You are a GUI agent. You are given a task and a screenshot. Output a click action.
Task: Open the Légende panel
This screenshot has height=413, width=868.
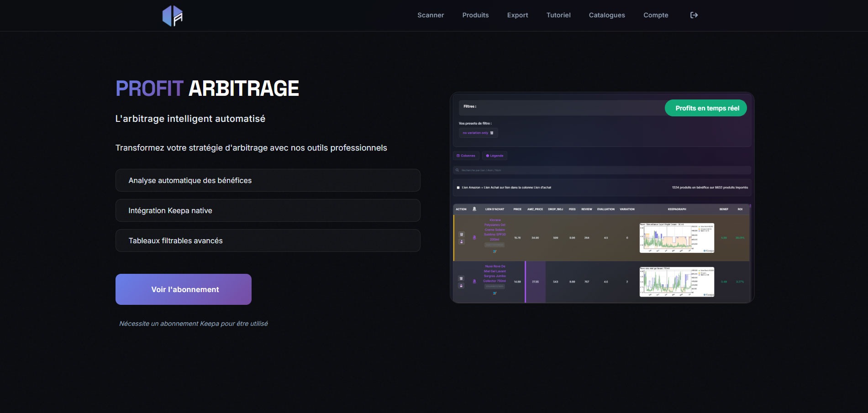(x=494, y=156)
